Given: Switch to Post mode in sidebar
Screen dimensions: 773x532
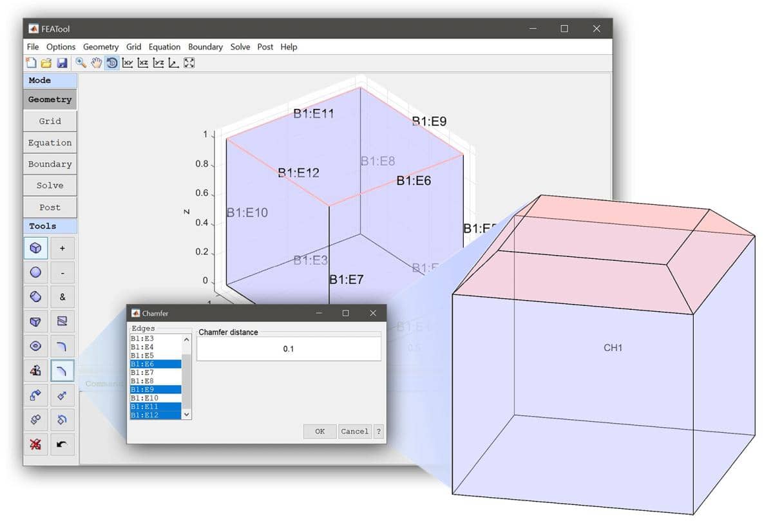Looking at the screenshot, I should [x=50, y=207].
